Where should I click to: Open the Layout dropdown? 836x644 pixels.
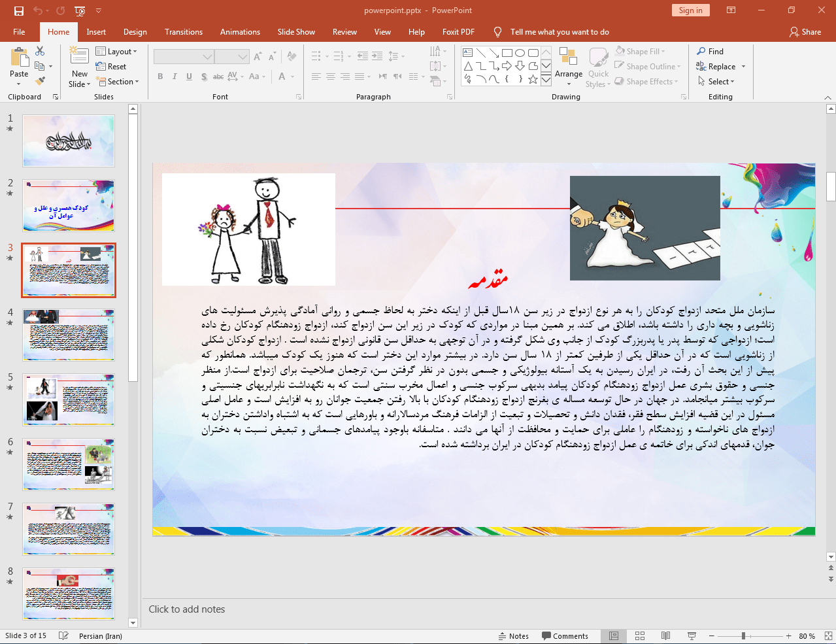(116, 52)
